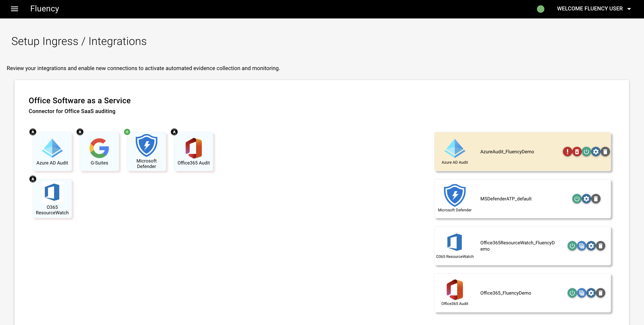Click the badge on Azure AD Audit tile
This screenshot has width=644, height=325.
pyautogui.click(x=33, y=132)
